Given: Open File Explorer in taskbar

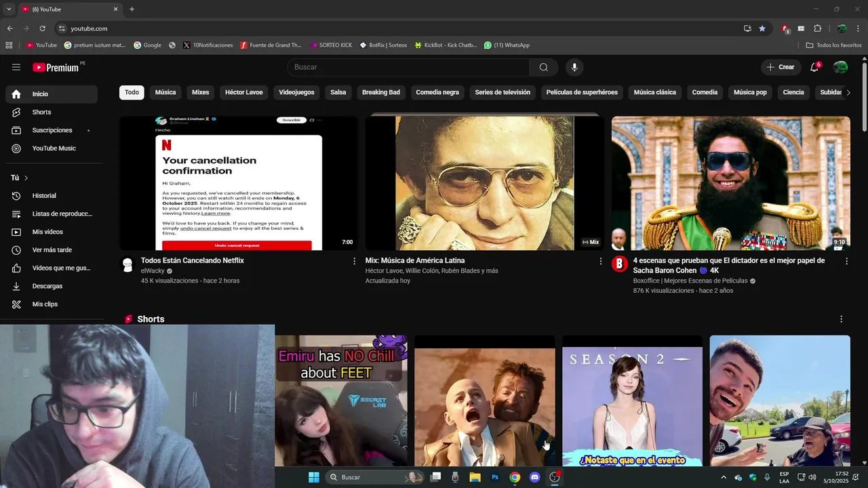Looking at the screenshot, I should (475, 477).
